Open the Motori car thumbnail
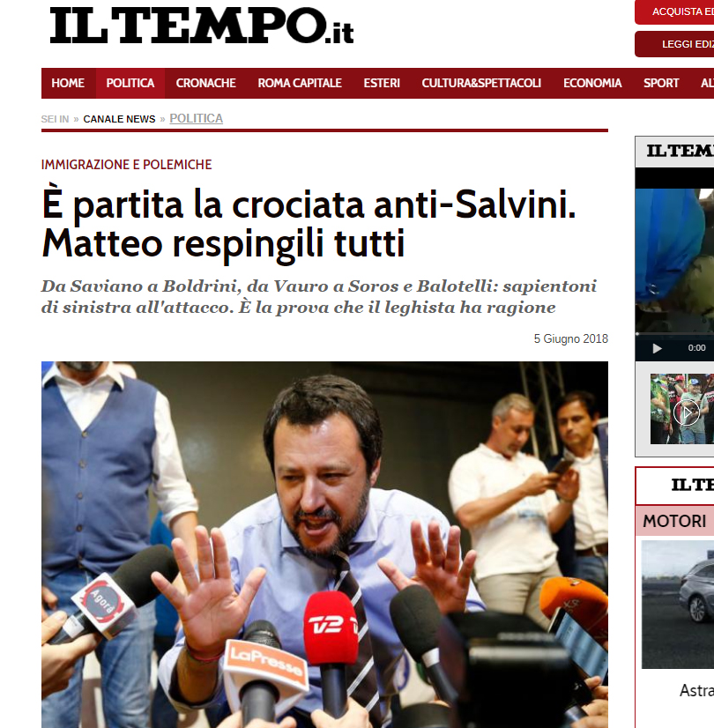714x728 pixels. [678, 605]
